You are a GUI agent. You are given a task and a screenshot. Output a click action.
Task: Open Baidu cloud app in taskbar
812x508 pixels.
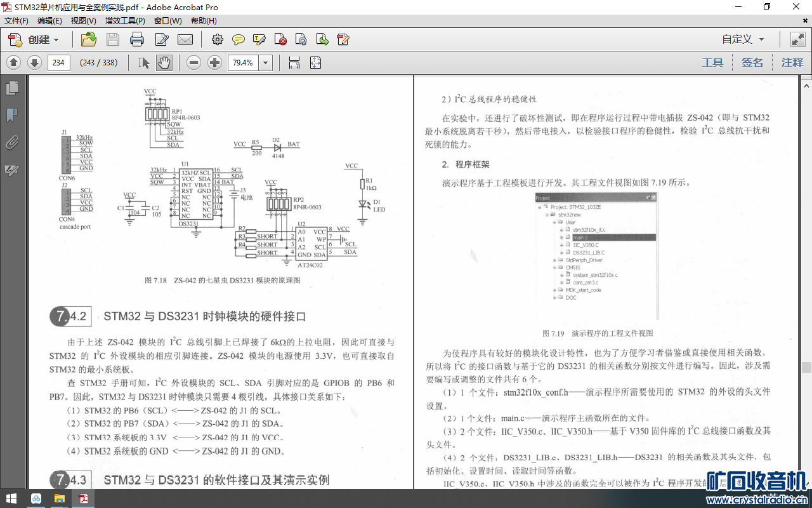coord(36,498)
